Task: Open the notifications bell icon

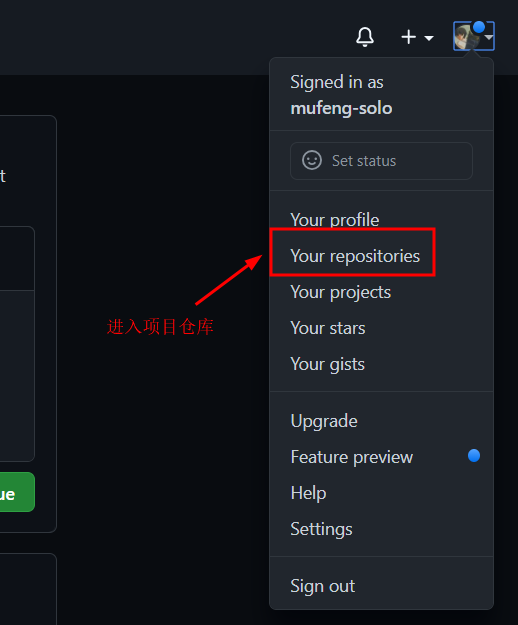Action: coord(365,37)
